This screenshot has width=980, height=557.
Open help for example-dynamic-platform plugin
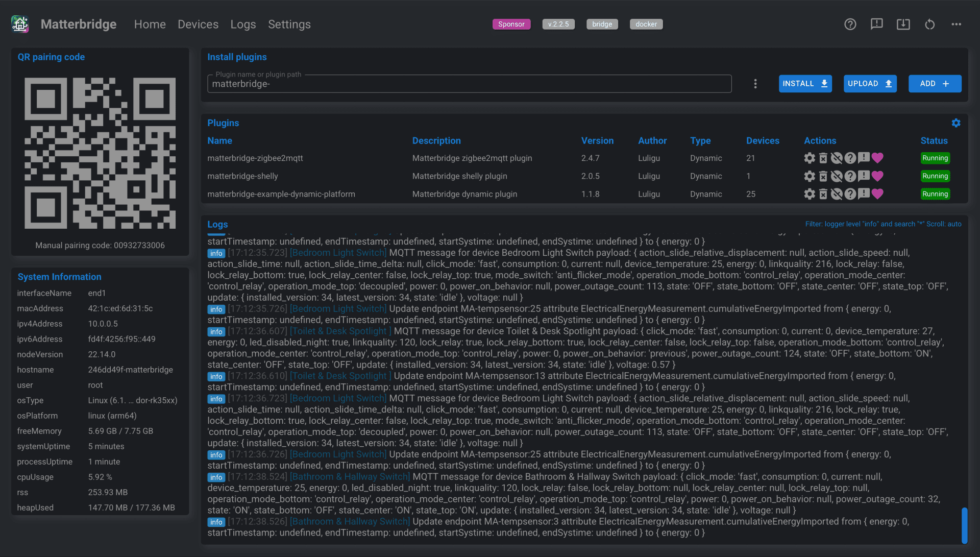point(850,194)
